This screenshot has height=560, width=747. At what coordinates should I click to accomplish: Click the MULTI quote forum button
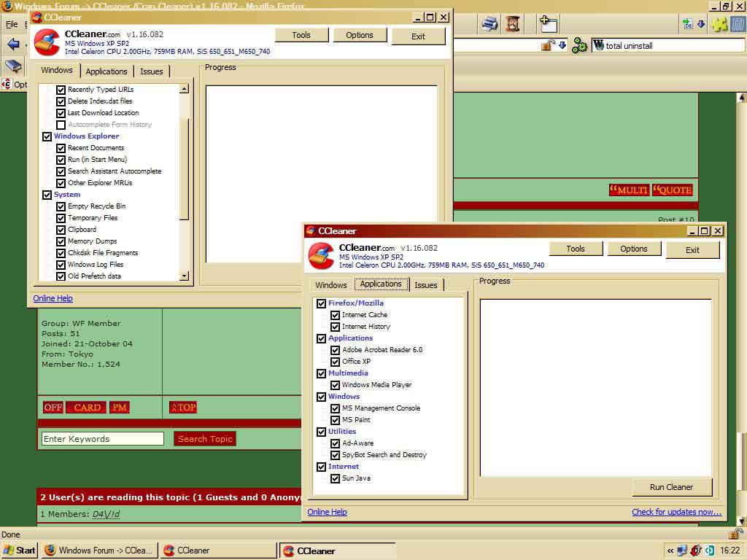629,190
